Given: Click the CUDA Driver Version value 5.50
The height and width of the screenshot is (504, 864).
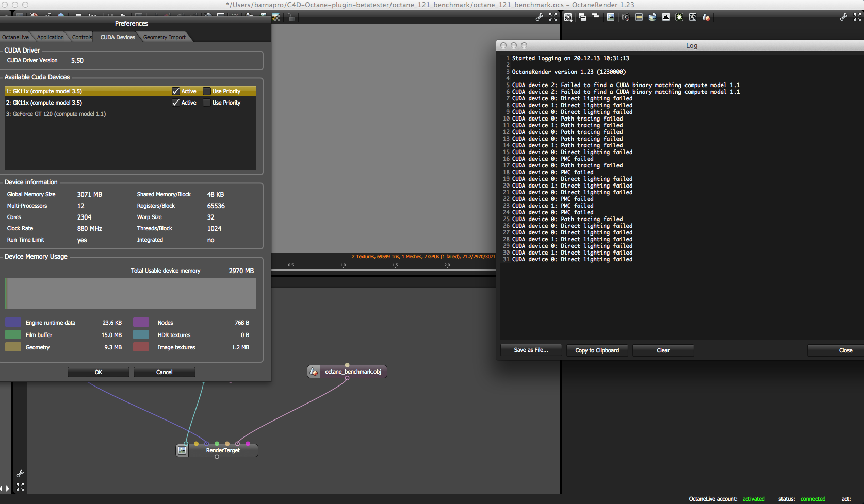Looking at the screenshot, I should (x=77, y=60).
